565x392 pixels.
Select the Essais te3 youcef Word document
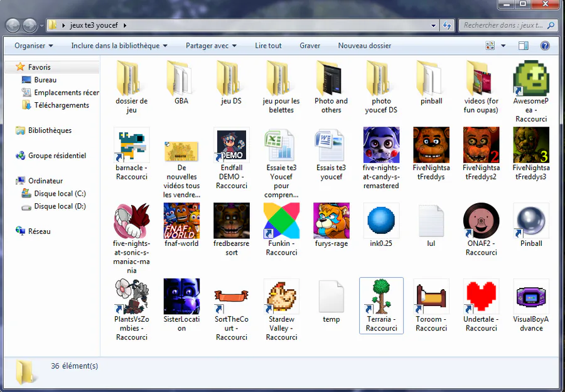pyautogui.click(x=331, y=145)
